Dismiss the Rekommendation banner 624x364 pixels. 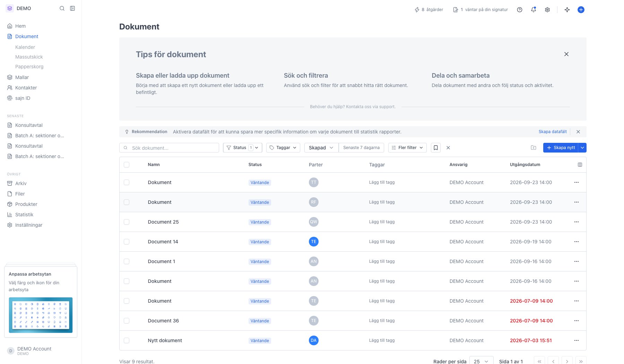[578, 132]
